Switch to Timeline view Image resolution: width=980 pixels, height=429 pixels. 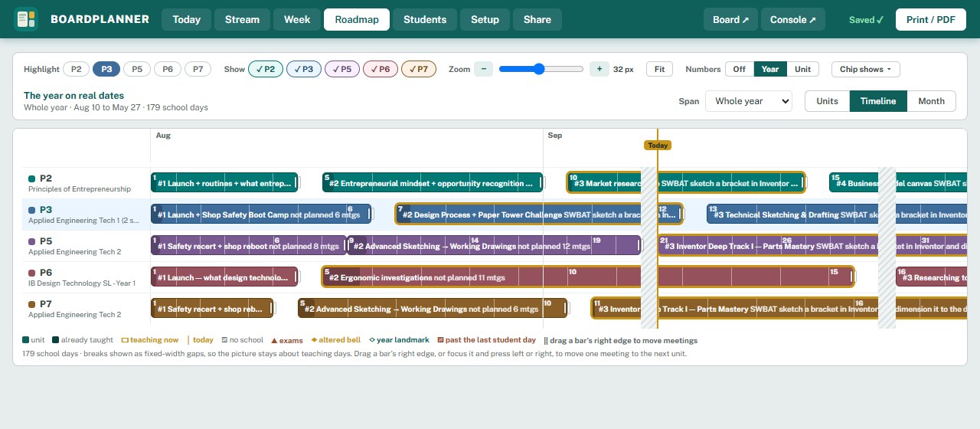878,101
